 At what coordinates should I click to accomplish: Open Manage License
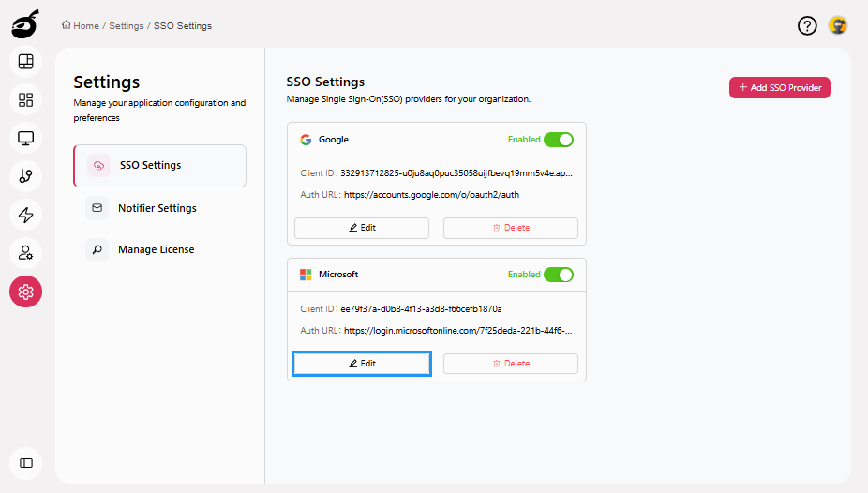159,249
